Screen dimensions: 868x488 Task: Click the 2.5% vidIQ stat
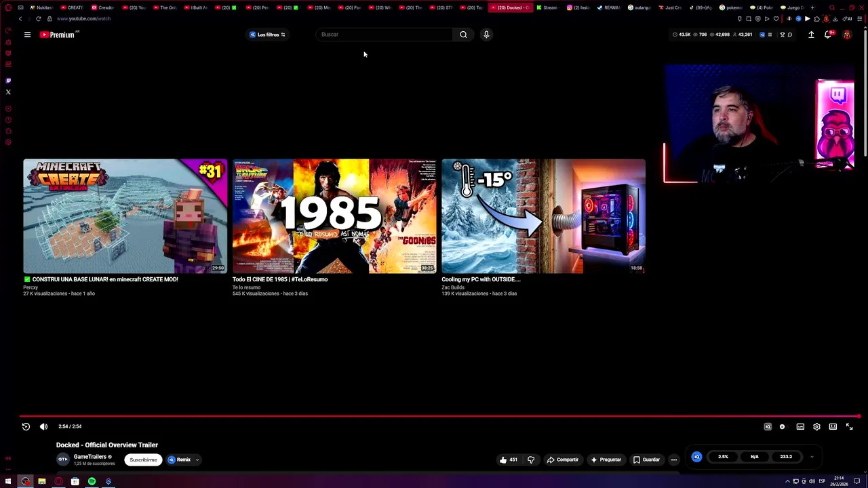pyautogui.click(x=723, y=457)
